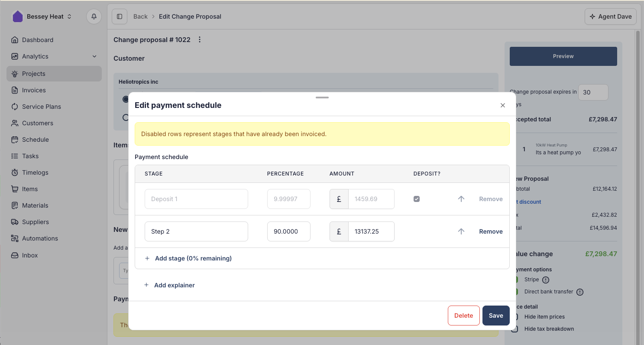
Task: Click the Direct bank transfer info icon
Action: point(580,292)
